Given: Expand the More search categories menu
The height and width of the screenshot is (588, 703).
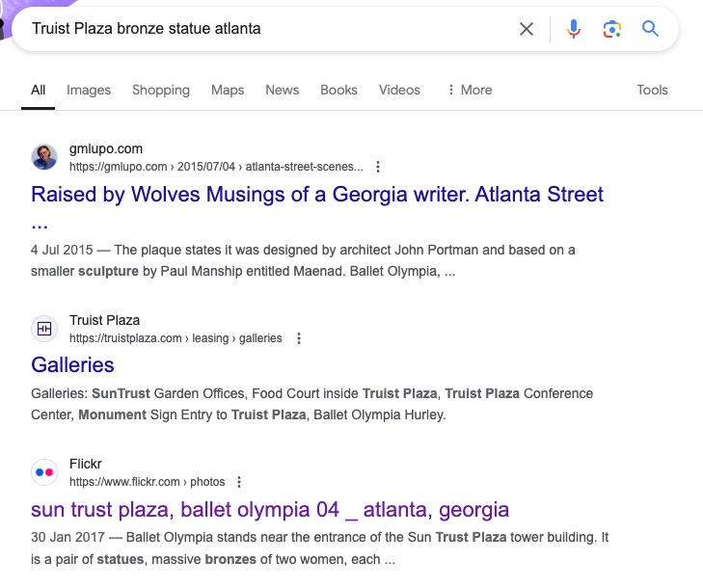Looking at the screenshot, I should [x=470, y=90].
